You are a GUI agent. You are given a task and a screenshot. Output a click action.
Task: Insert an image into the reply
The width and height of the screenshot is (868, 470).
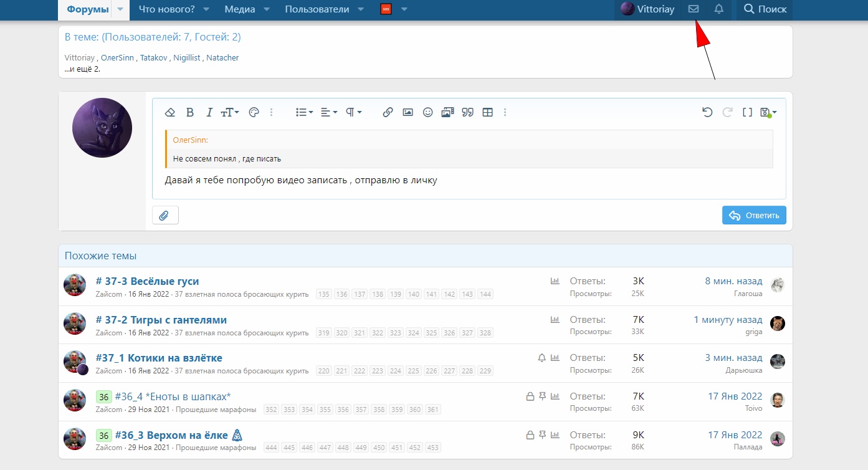pyautogui.click(x=408, y=112)
